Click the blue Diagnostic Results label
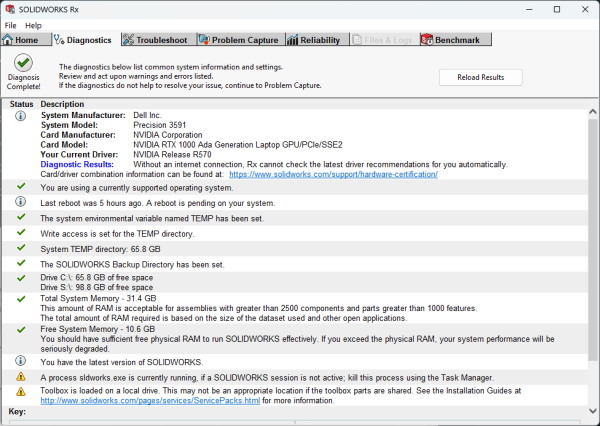Image resolution: width=600 pixels, height=426 pixels. coord(77,165)
